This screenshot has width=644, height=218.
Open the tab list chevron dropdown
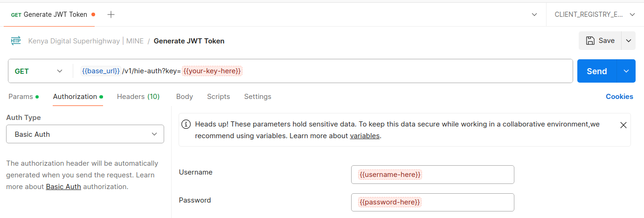534,14
